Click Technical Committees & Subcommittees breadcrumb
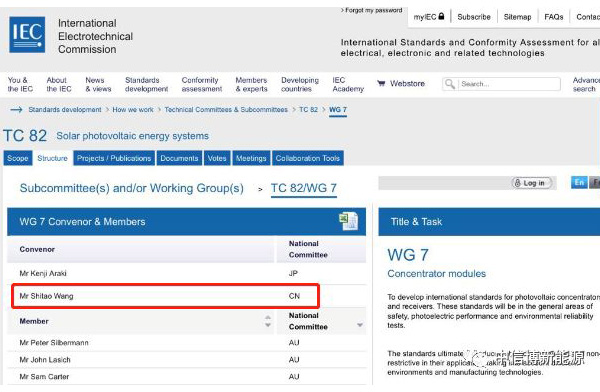600x392 pixels. pyautogui.click(x=226, y=109)
